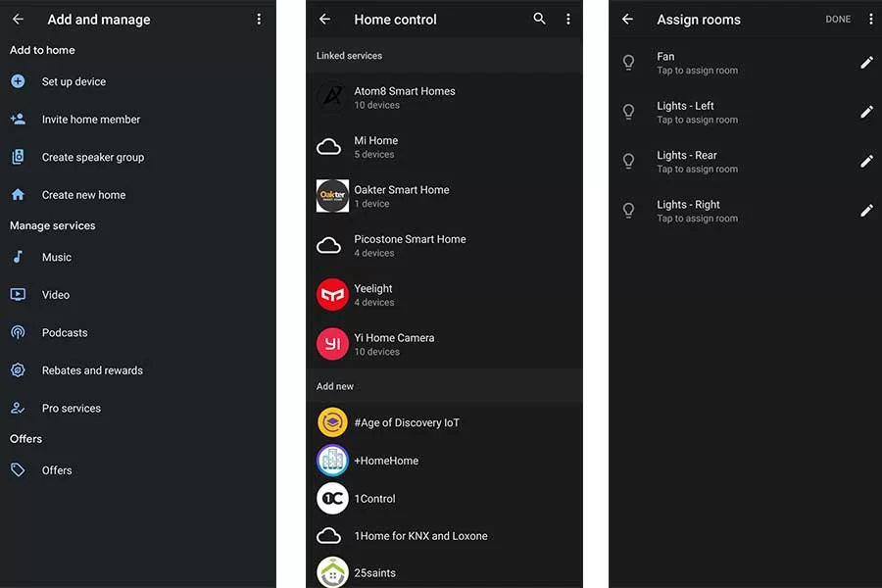Open Mi Home linked service
The width and height of the screenshot is (882, 588).
click(x=444, y=147)
